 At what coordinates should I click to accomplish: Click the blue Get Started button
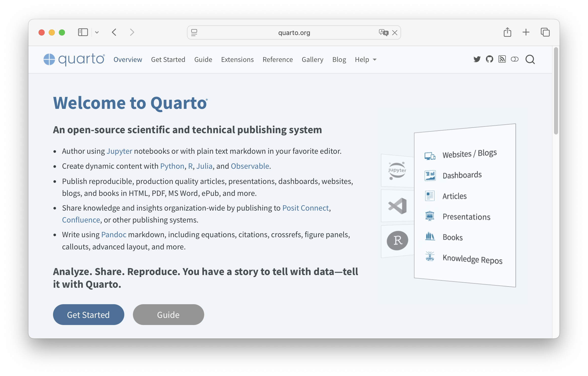89,315
